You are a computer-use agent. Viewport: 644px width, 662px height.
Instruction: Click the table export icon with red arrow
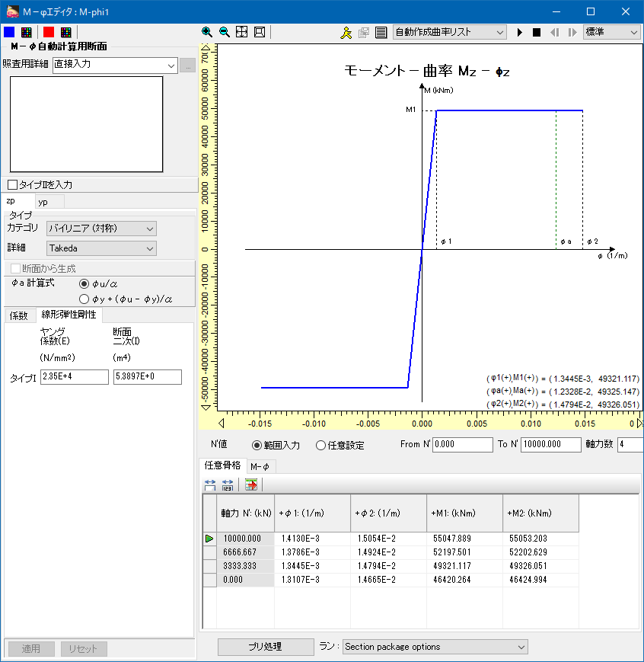pyautogui.click(x=251, y=485)
